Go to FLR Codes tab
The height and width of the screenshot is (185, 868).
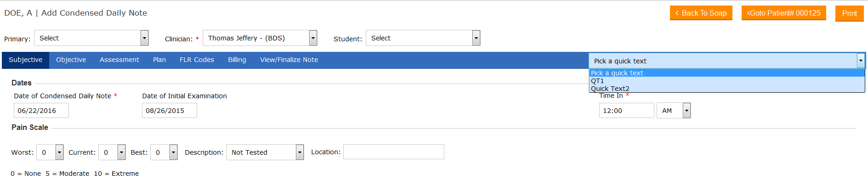click(197, 60)
